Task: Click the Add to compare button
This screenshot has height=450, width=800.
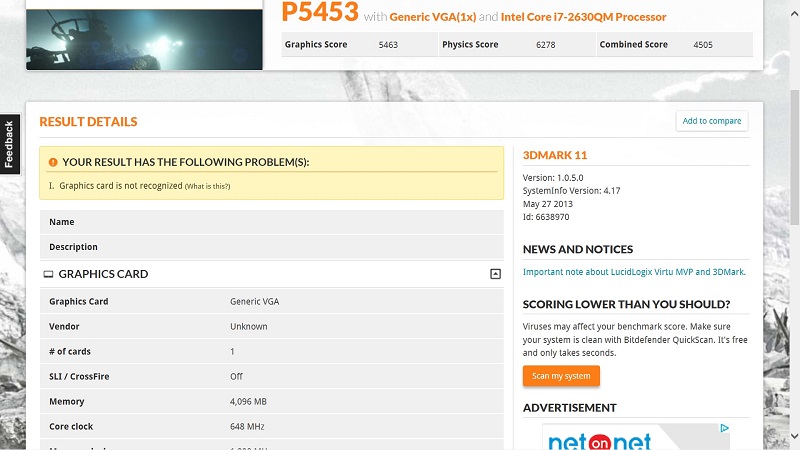Action: pos(712,121)
